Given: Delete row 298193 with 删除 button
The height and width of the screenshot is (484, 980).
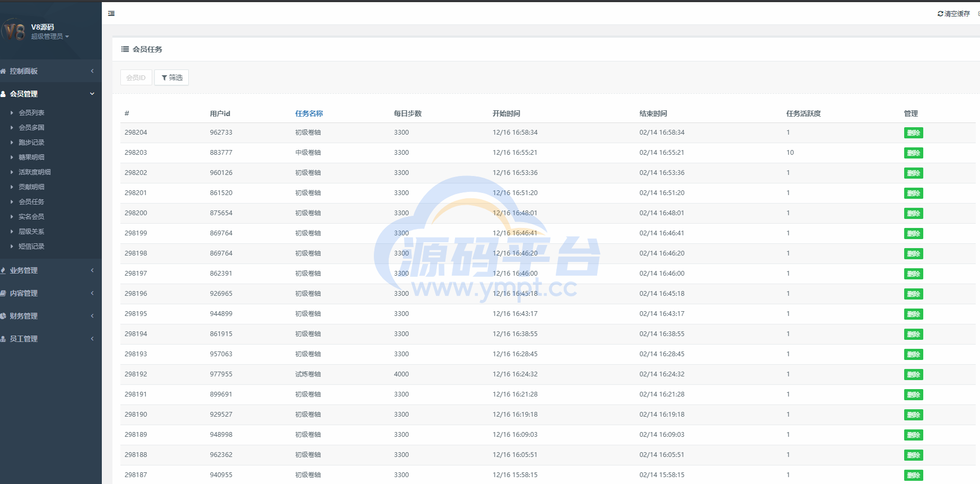Looking at the screenshot, I should [x=913, y=355].
